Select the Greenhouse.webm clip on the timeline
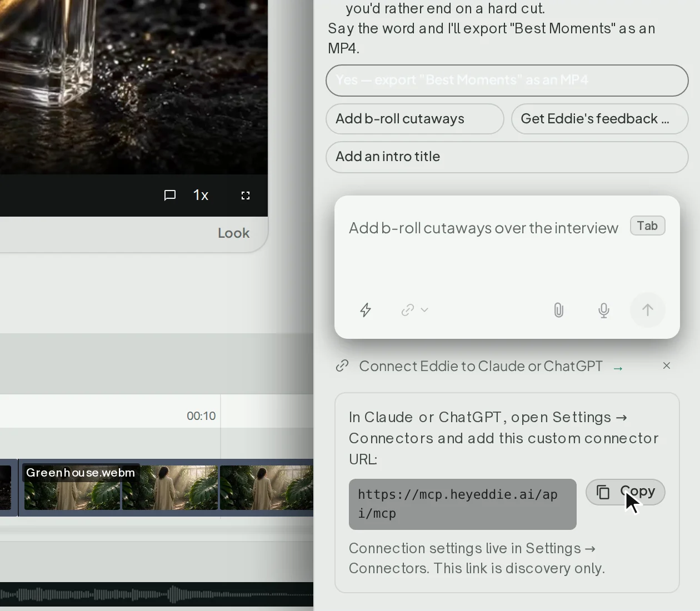The image size is (700, 611). coord(166,488)
